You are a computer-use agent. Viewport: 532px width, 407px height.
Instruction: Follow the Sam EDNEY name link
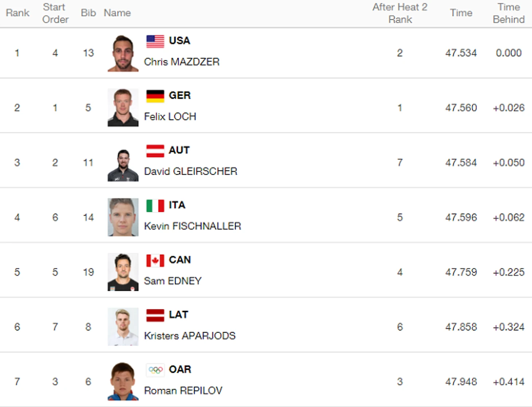coord(173,281)
